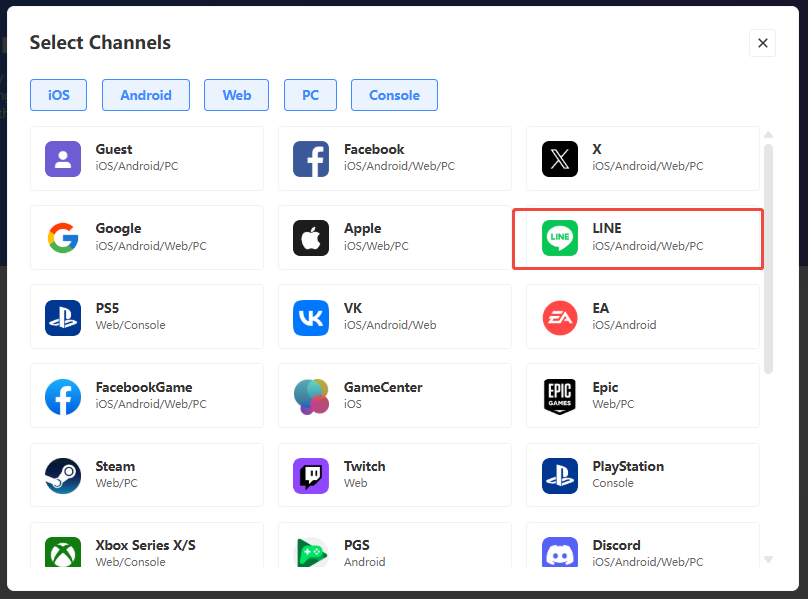Click "Web/Console" text under PS5
The height and width of the screenshot is (599, 808).
tap(130, 325)
